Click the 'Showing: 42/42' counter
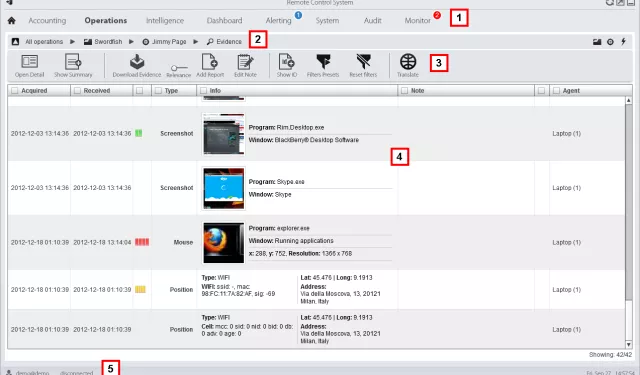The height and width of the screenshot is (375, 640). point(610,355)
